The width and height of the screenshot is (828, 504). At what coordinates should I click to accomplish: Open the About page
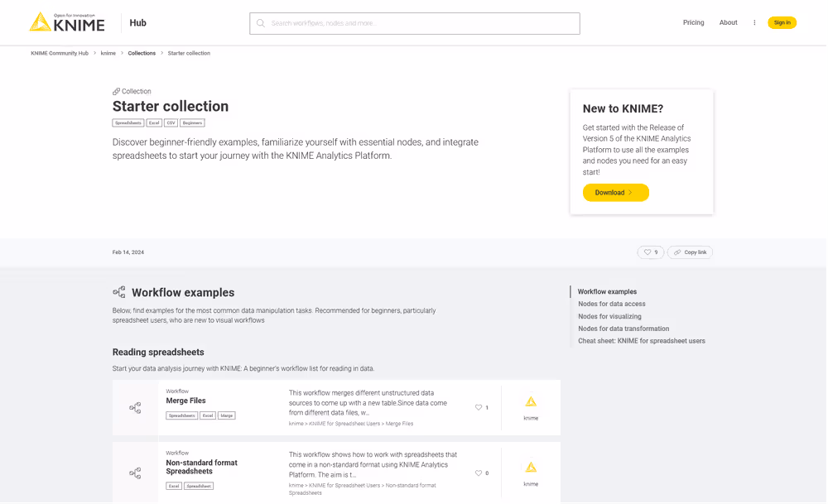729,22
